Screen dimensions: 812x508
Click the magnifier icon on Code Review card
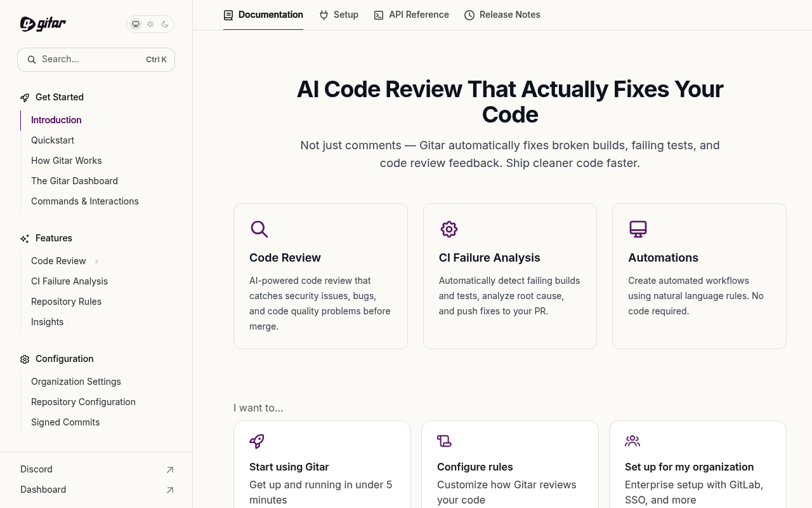click(259, 229)
